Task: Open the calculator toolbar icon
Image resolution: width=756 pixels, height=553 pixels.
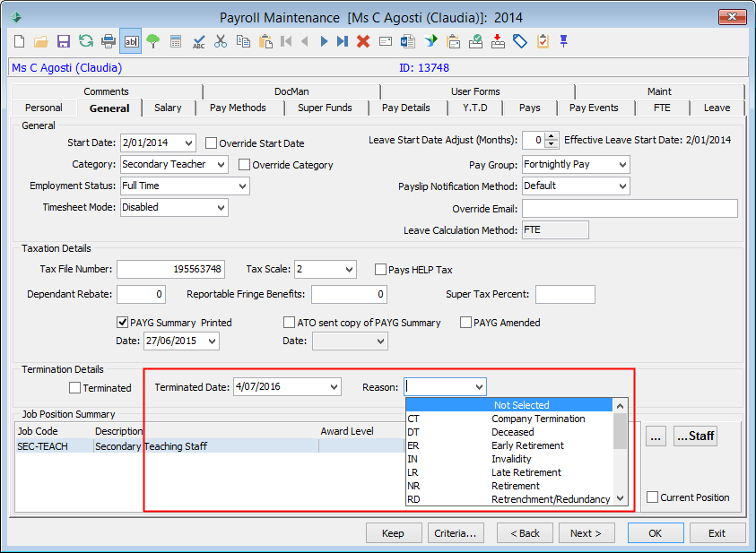Action: point(176,41)
